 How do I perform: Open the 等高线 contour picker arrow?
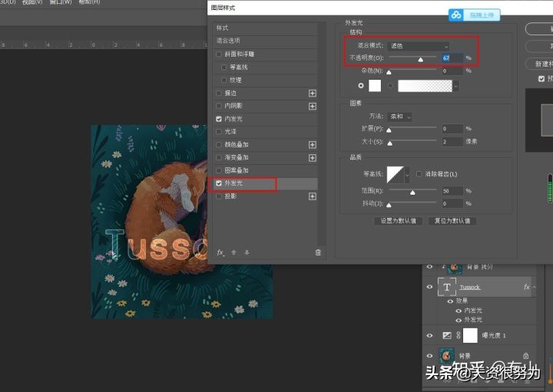point(407,175)
